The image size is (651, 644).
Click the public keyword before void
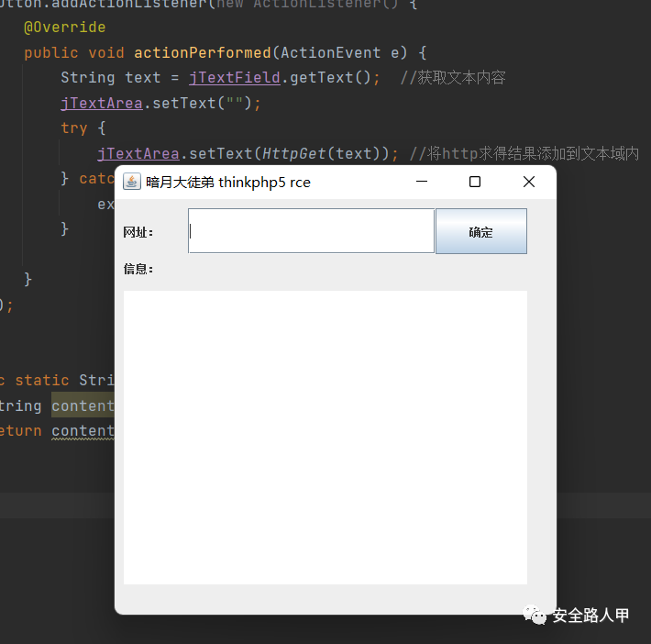click(x=51, y=53)
